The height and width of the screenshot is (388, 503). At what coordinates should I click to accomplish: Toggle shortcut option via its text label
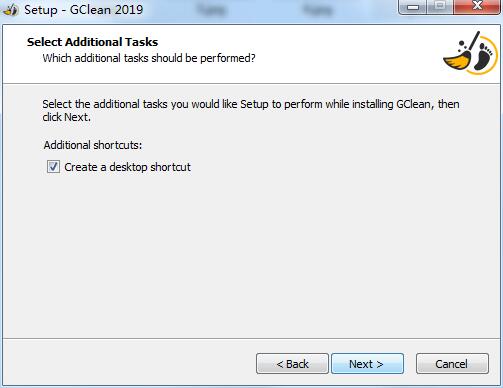127,167
